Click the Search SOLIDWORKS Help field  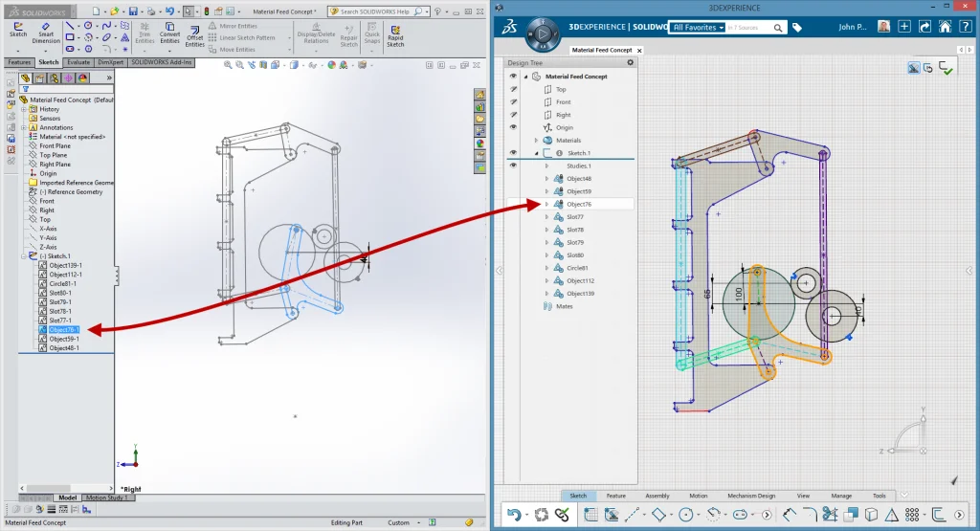(374, 11)
